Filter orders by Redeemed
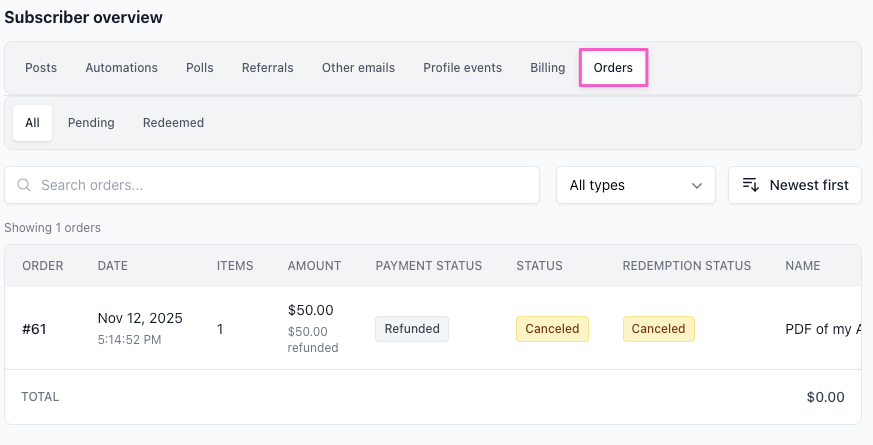 (173, 123)
